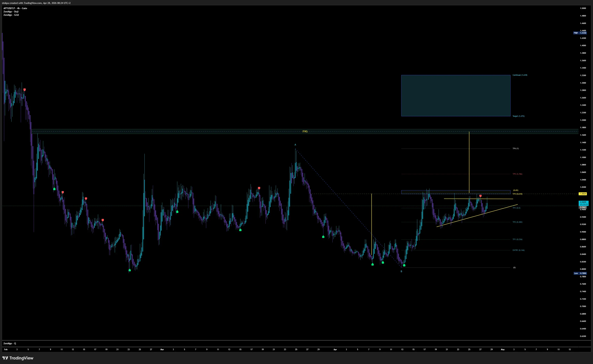The width and height of the screenshot is (593, 364).
Task: Click inside the blue target zone rectangle
Action: click(456, 96)
